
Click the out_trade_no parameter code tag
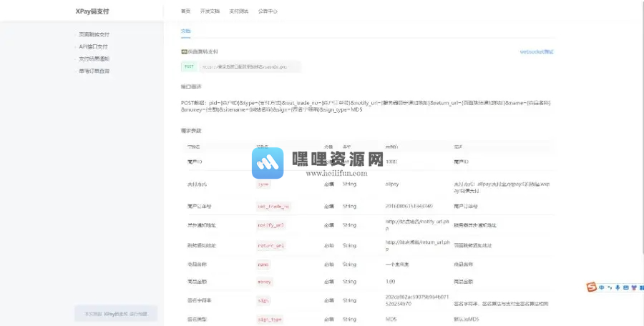[273, 206]
